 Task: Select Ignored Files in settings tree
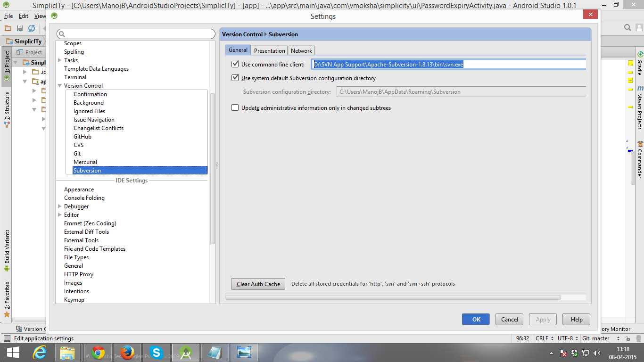click(x=90, y=111)
